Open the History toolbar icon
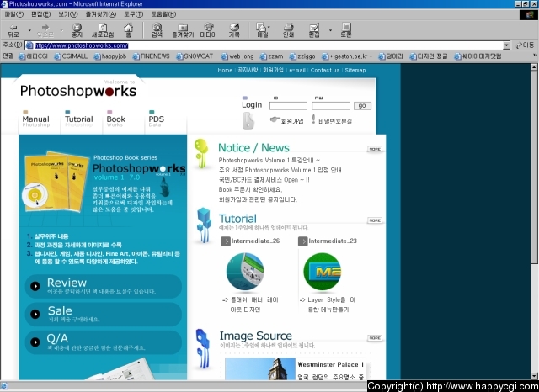This screenshot has height=392, width=539. [234, 30]
